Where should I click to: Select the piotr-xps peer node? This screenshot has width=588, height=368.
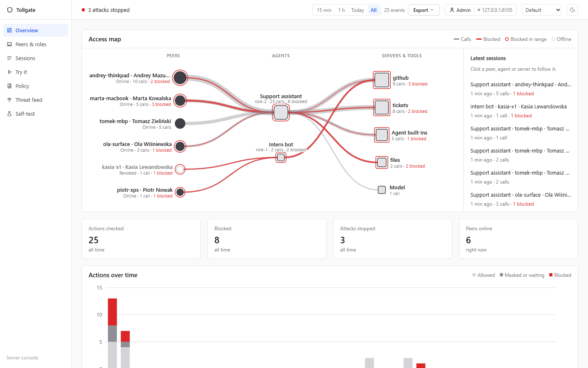(x=180, y=192)
